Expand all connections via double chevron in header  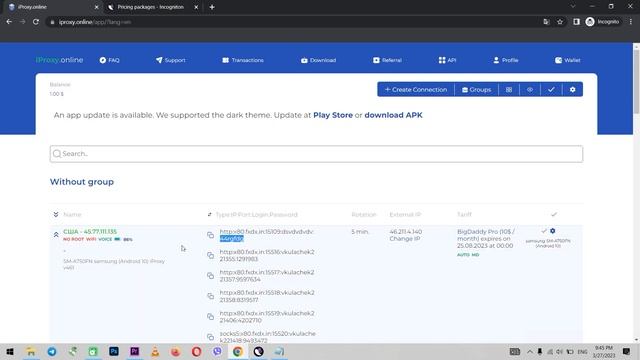(x=56, y=214)
